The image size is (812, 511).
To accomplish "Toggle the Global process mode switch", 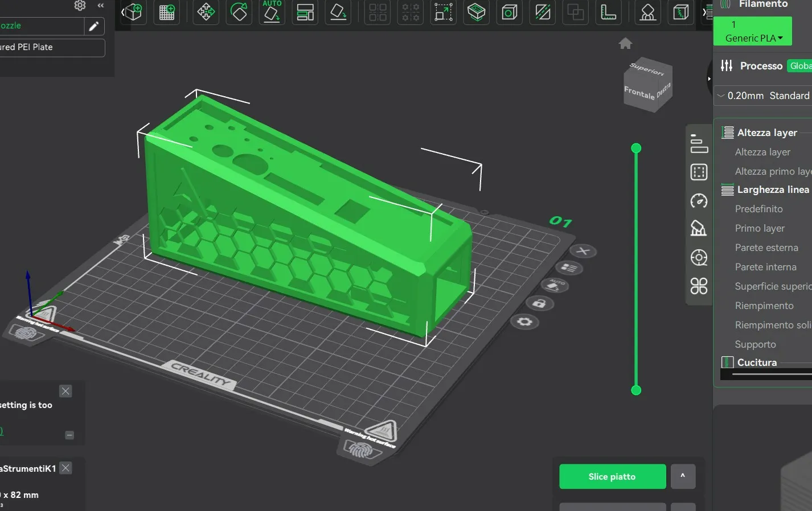I will click(799, 66).
